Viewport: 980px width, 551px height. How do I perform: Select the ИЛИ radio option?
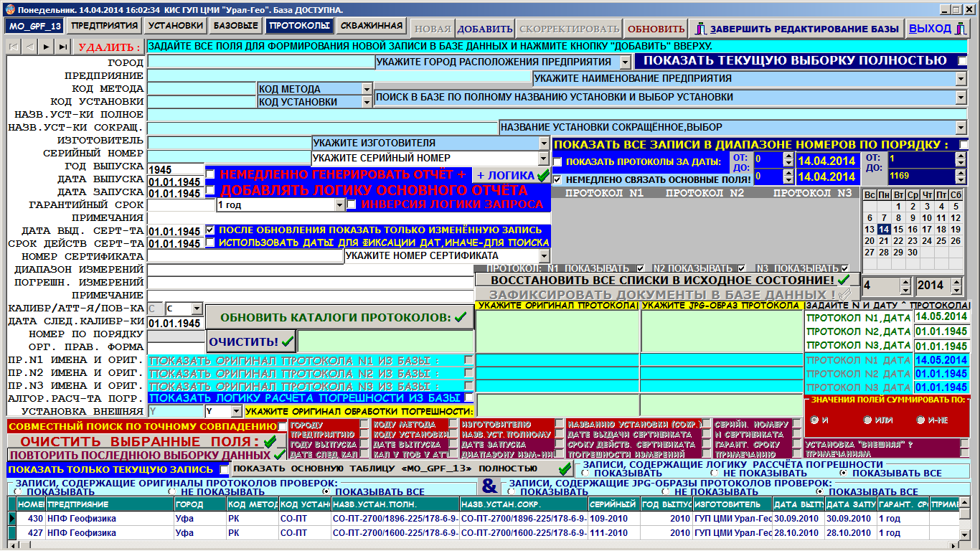868,420
